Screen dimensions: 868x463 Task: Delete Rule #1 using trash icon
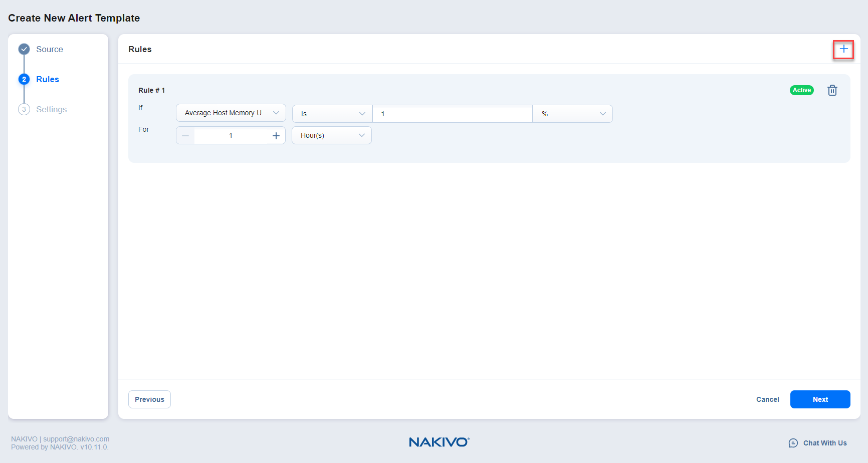click(x=832, y=90)
